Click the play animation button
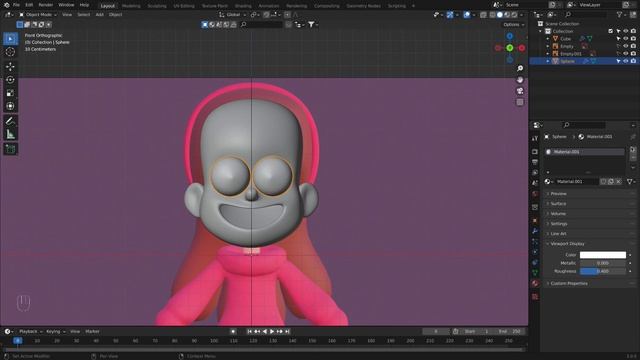The height and width of the screenshot is (360, 640). point(272,331)
